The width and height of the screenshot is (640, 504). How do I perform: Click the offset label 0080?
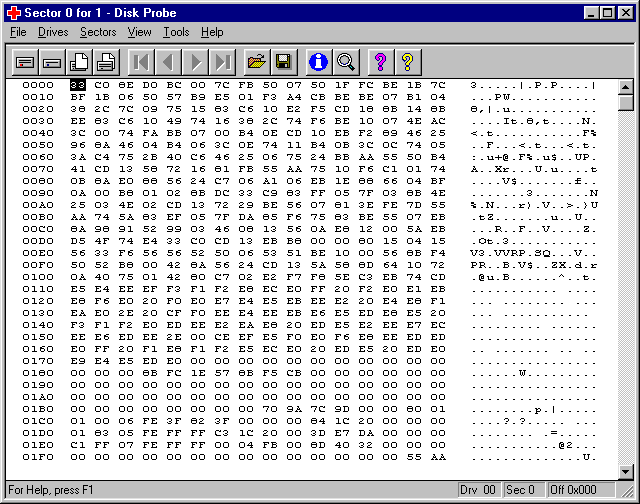pos(38,181)
